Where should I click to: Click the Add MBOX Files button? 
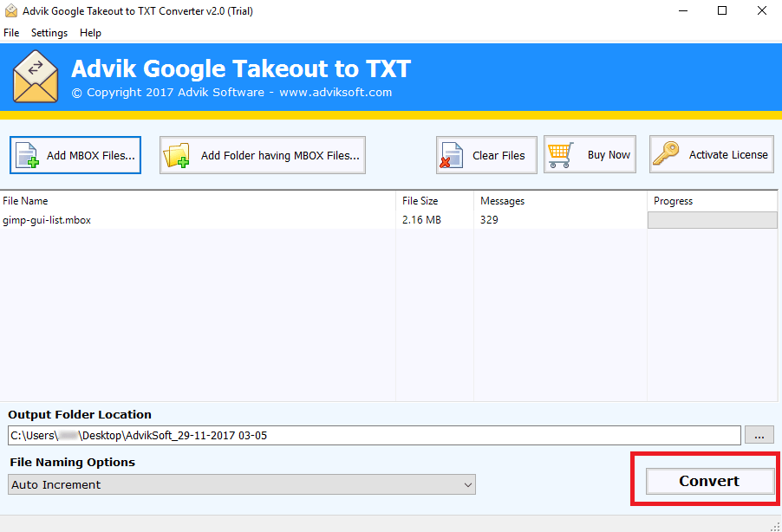(75, 155)
